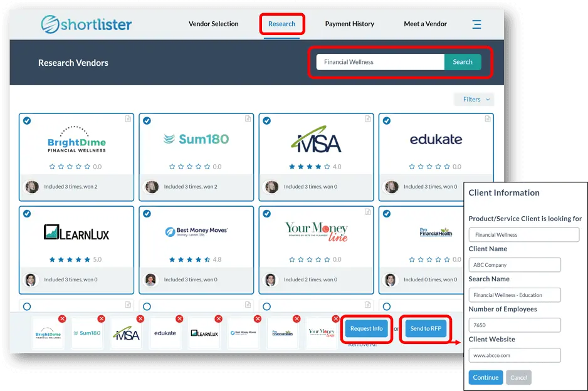Select the BrightDime thumbnail in the tray
The height and width of the screenshot is (391, 588).
tap(48, 333)
